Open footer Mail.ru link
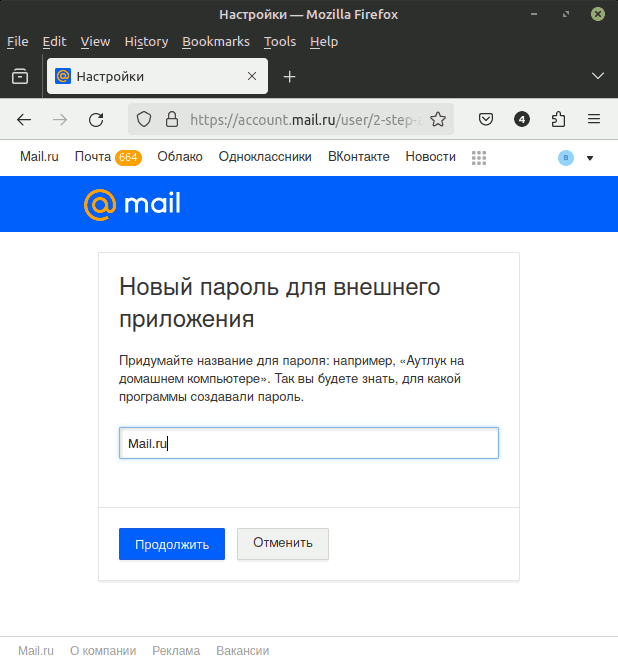The height and width of the screenshot is (665, 618). (36, 651)
